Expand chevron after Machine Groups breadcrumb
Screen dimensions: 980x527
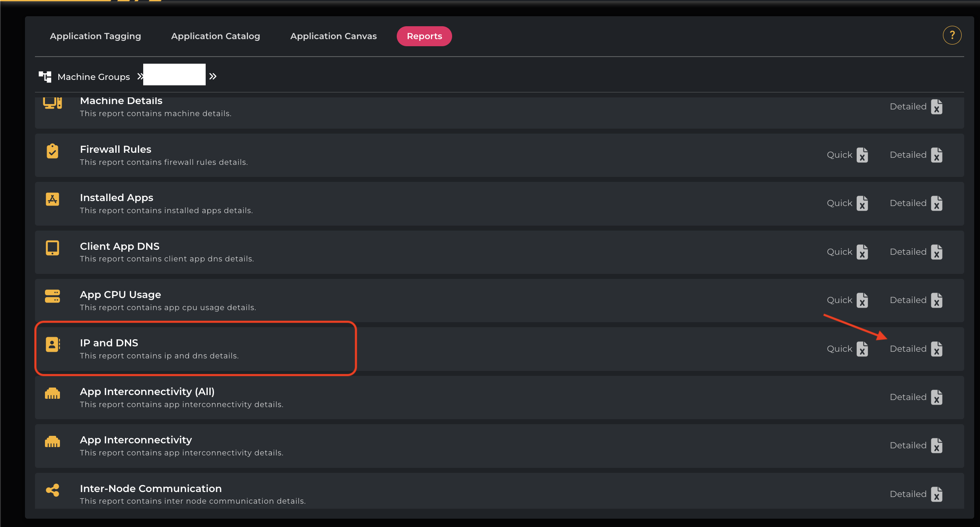pyautogui.click(x=140, y=76)
